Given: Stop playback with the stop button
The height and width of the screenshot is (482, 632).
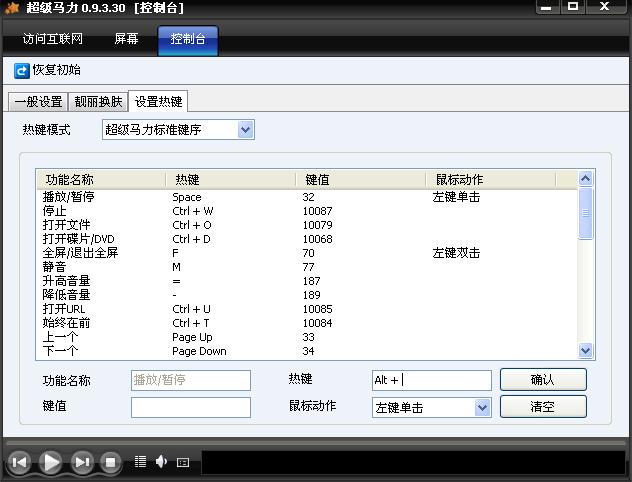Looking at the screenshot, I should click(x=110, y=462).
